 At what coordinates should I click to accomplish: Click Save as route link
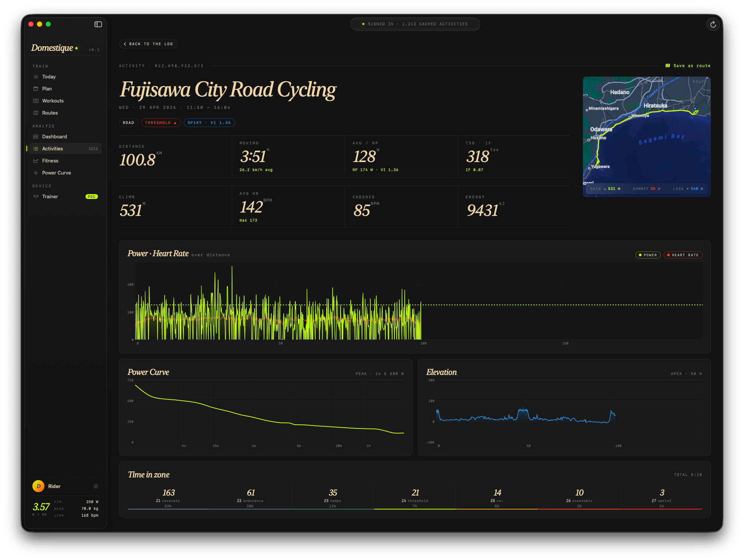pos(688,66)
